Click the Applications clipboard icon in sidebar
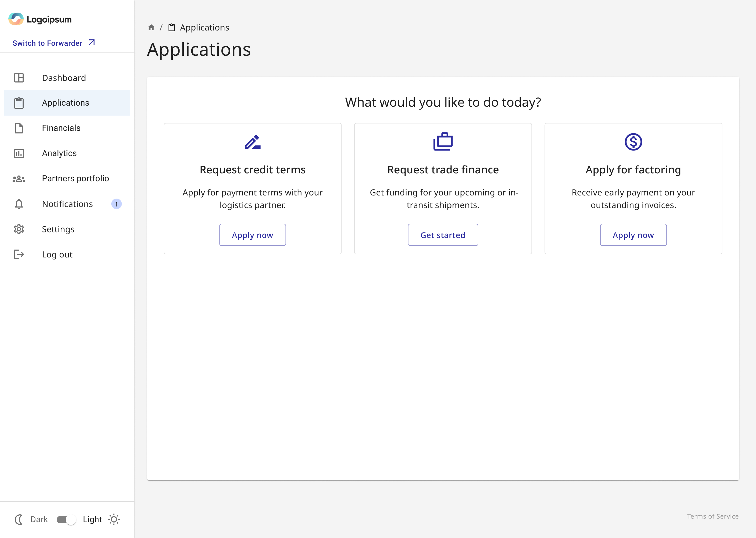This screenshot has height=538, width=756. pyautogui.click(x=19, y=103)
